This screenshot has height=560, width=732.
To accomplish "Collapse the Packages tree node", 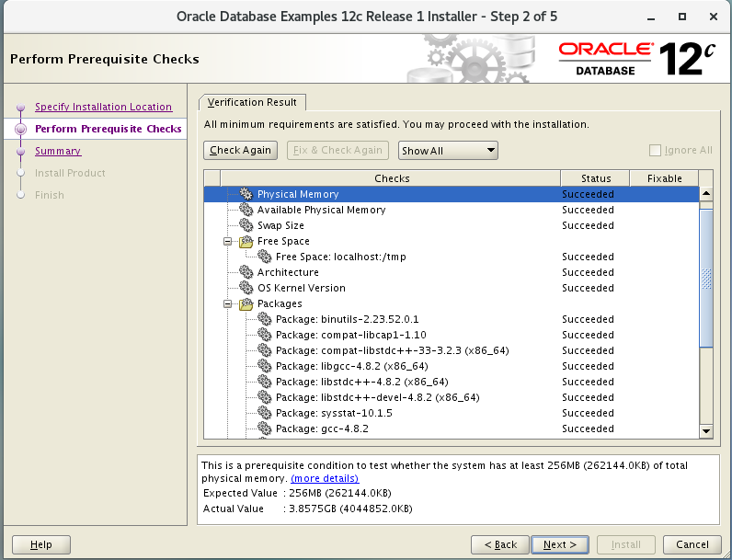I will click(x=227, y=303).
